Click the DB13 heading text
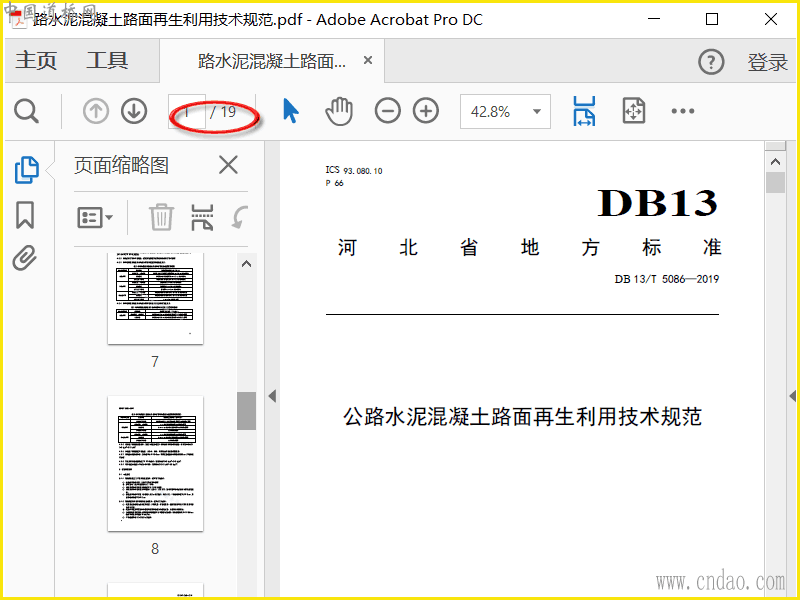Screen dimensions: 800x600 (658, 203)
